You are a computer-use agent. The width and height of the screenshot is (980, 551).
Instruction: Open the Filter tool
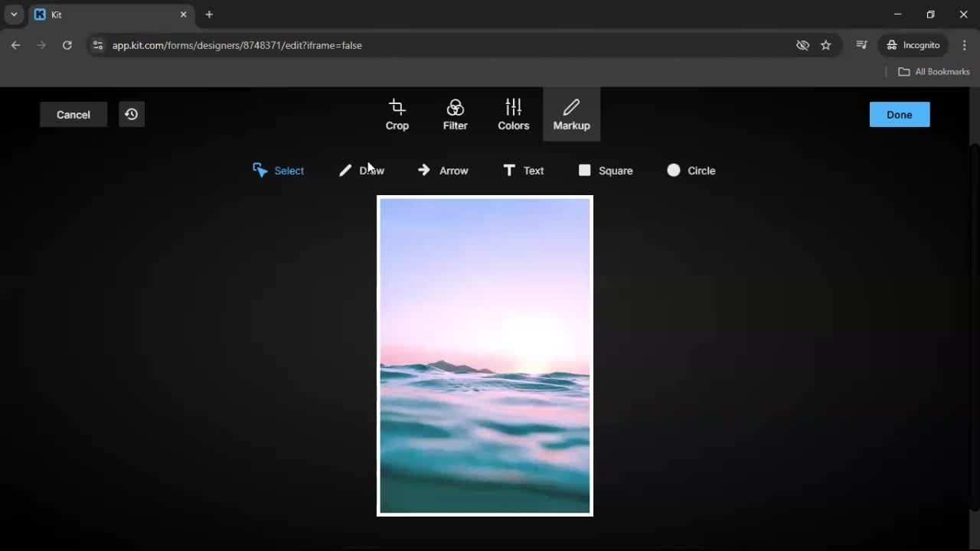coord(455,114)
